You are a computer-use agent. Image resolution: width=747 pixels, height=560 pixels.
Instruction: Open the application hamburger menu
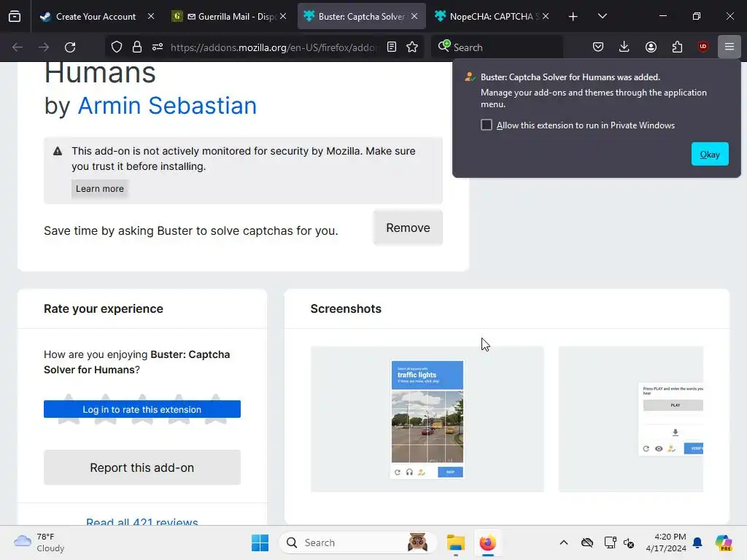click(x=729, y=47)
